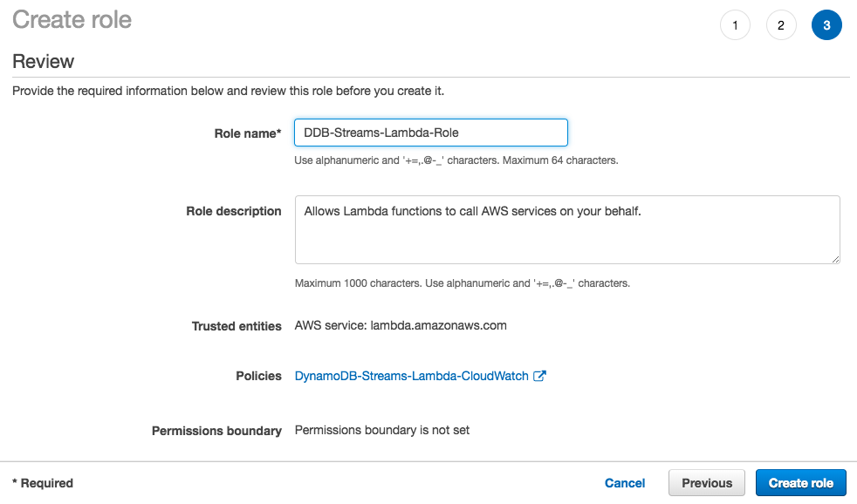Click inside the Role description textarea
Screen dimensions: 857x504
tap(567, 230)
